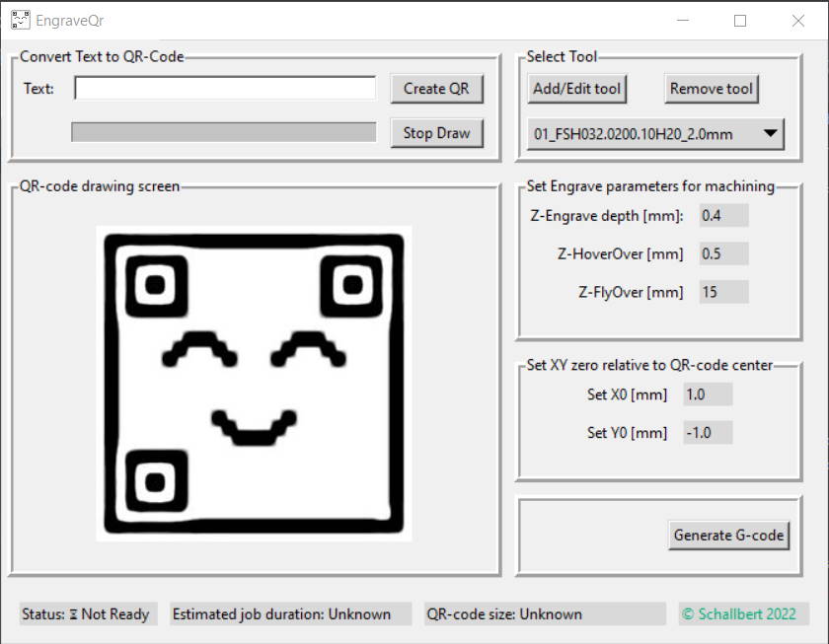Screen dimensions: 829x644
Task: Click the Stop Draw button
Action: [436, 132]
